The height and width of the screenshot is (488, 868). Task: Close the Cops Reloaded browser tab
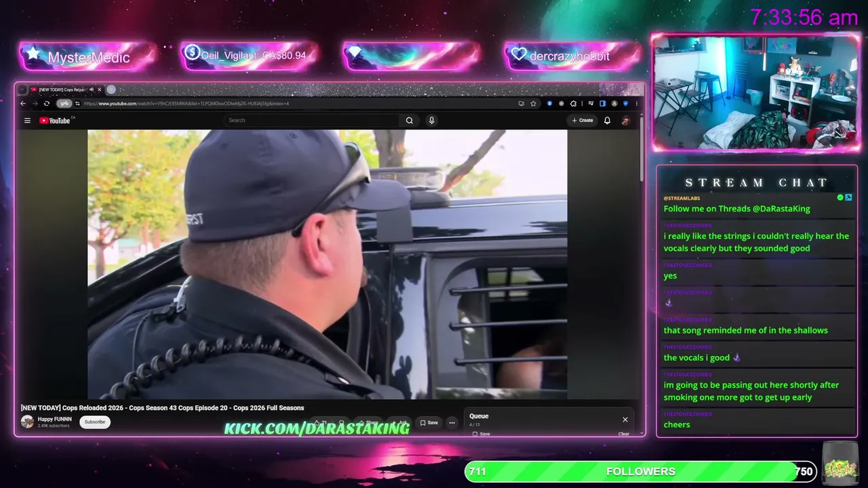99,89
